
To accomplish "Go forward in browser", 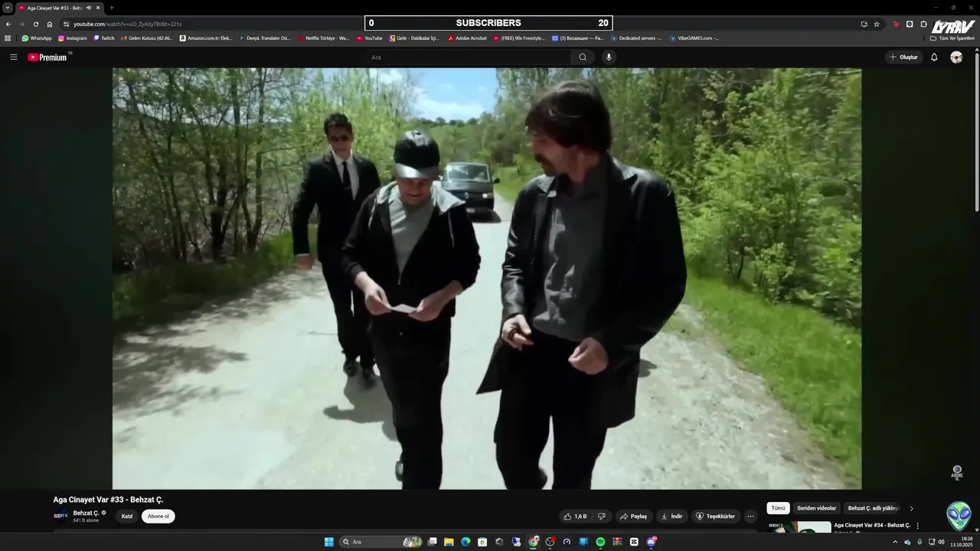I will 22,24.
